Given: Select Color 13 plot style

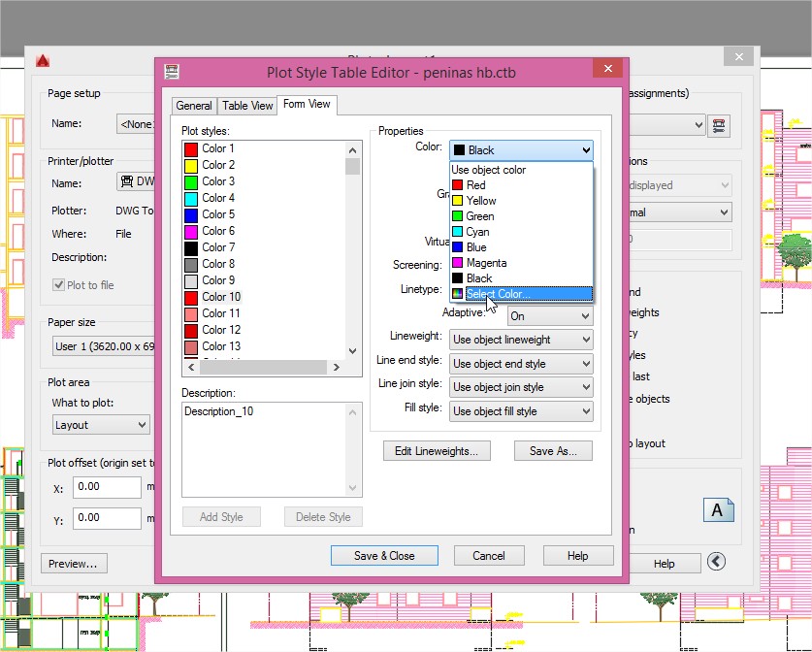Looking at the screenshot, I should 212,346.
